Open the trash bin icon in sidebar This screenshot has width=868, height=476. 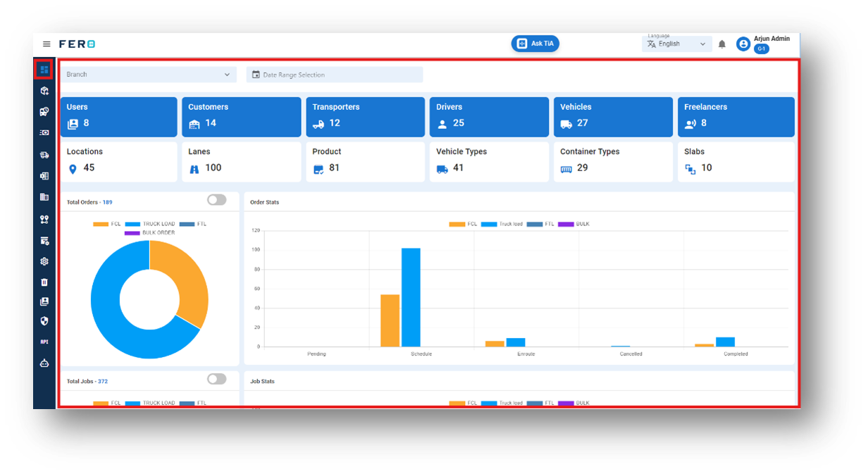(44, 282)
